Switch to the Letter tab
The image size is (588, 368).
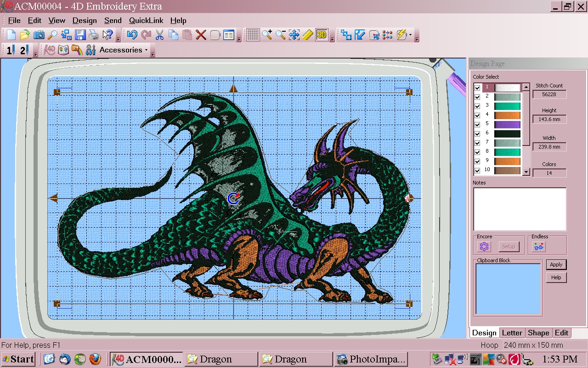coord(512,333)
